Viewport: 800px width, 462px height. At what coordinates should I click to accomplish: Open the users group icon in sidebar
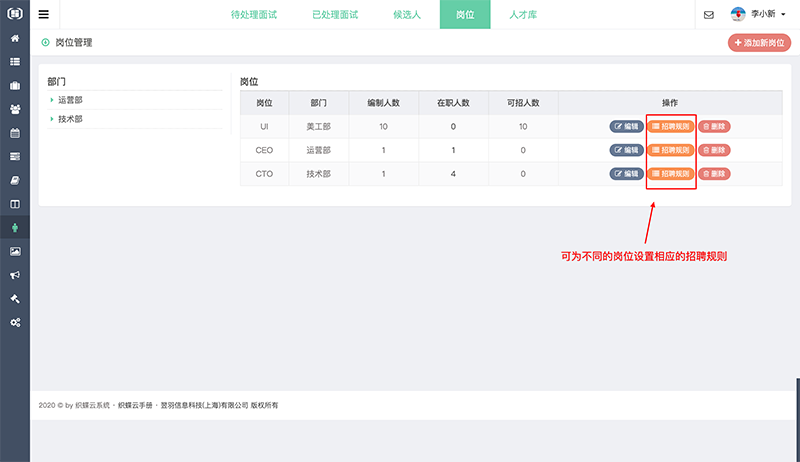point(15,109)
